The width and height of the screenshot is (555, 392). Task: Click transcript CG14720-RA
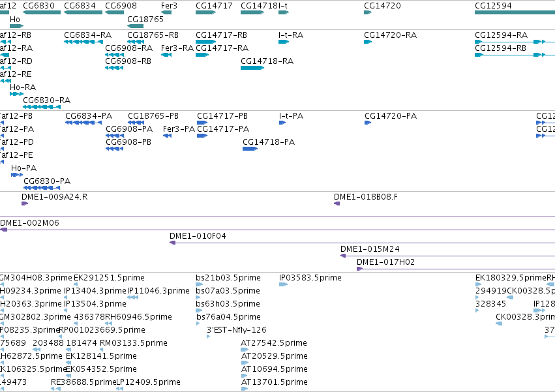pos(368,42)
